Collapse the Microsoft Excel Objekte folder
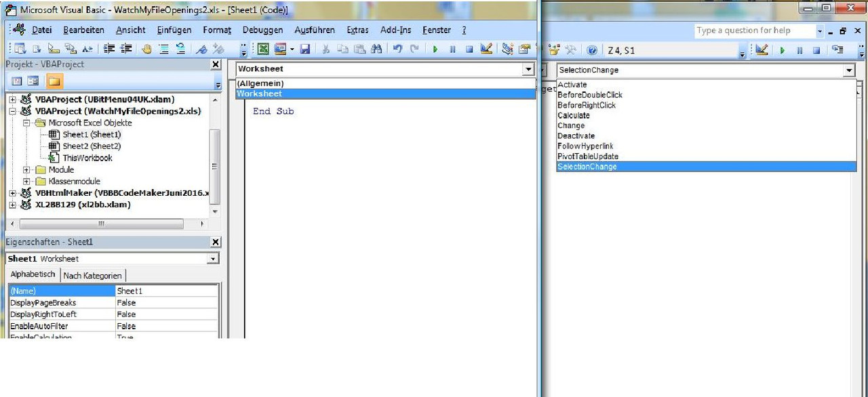The image size is (868, 397). point(26,123)
